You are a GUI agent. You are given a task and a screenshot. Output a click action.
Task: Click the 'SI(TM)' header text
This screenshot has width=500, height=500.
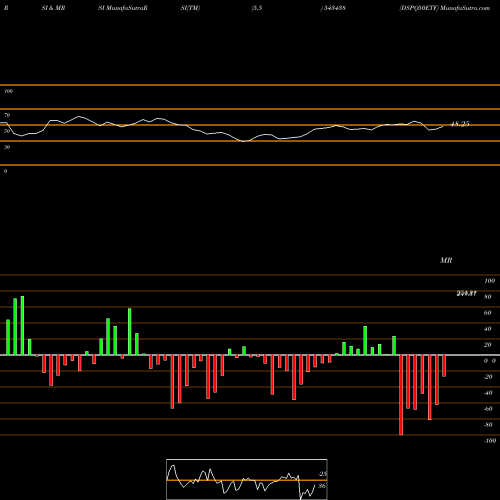[190, 8]
